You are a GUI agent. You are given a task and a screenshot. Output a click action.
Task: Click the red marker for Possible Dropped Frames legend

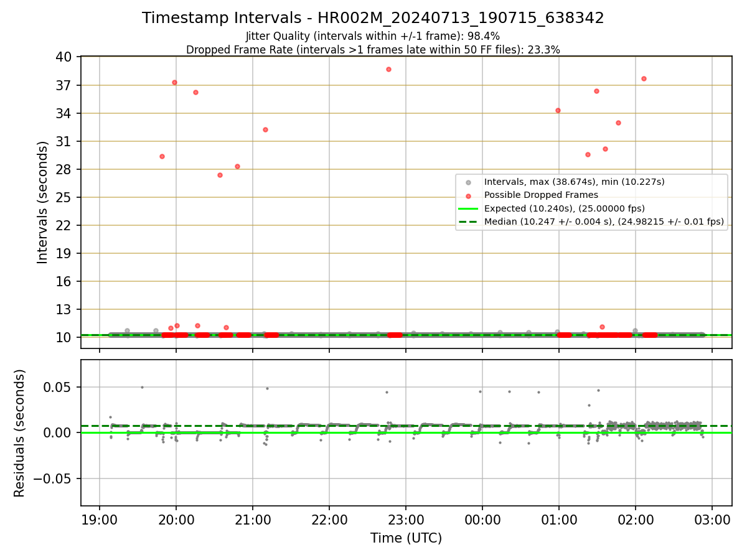(x=469, y=195)
